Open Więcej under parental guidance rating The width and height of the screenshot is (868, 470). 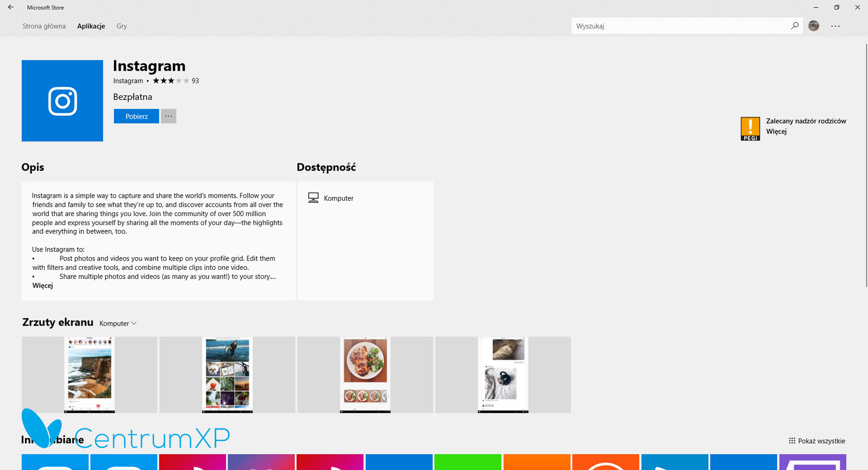click(x=776, y=131)
